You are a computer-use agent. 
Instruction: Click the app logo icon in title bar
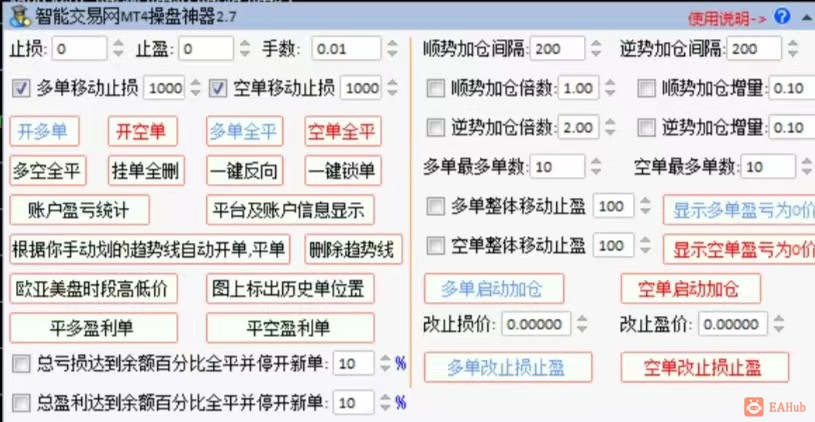(20, 17)
